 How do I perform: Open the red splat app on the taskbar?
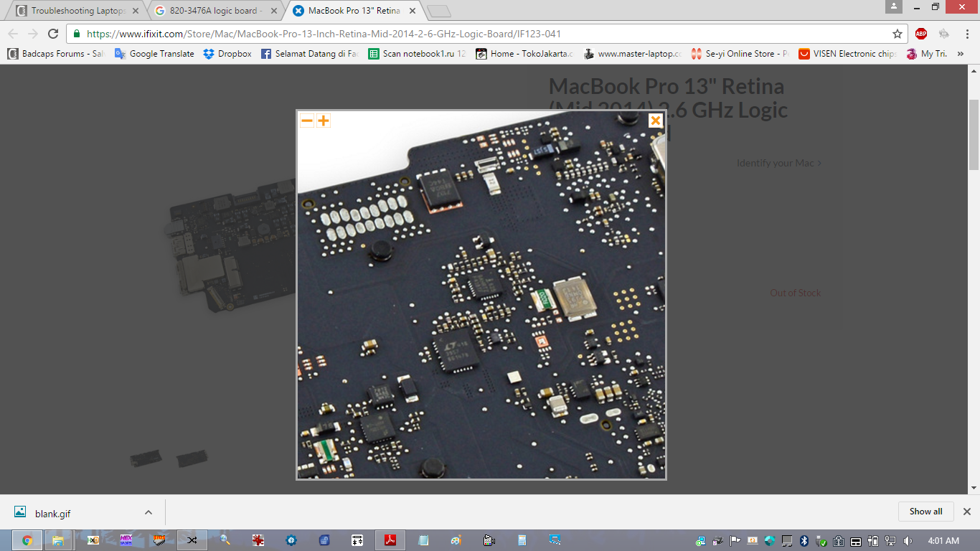[x=258, y=540]
